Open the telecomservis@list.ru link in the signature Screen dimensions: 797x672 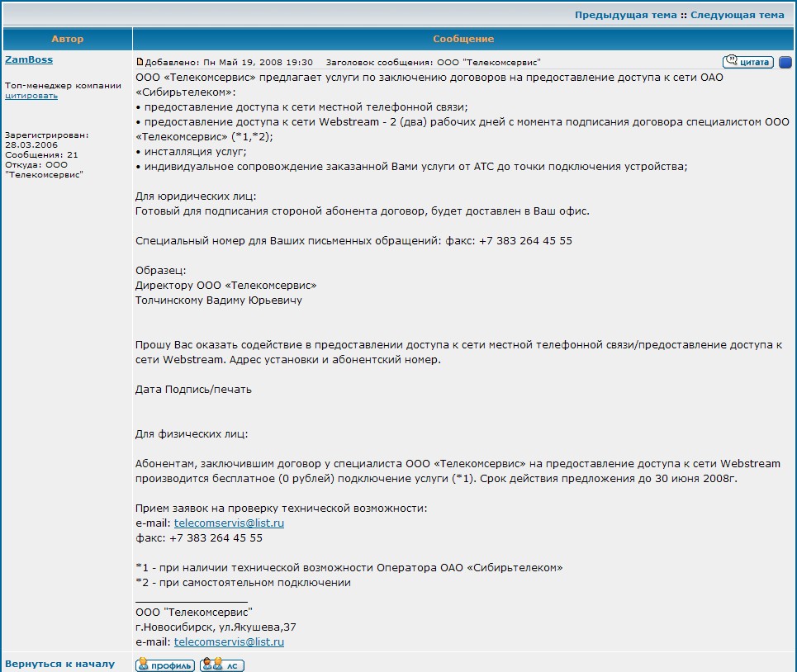(229, 641)
